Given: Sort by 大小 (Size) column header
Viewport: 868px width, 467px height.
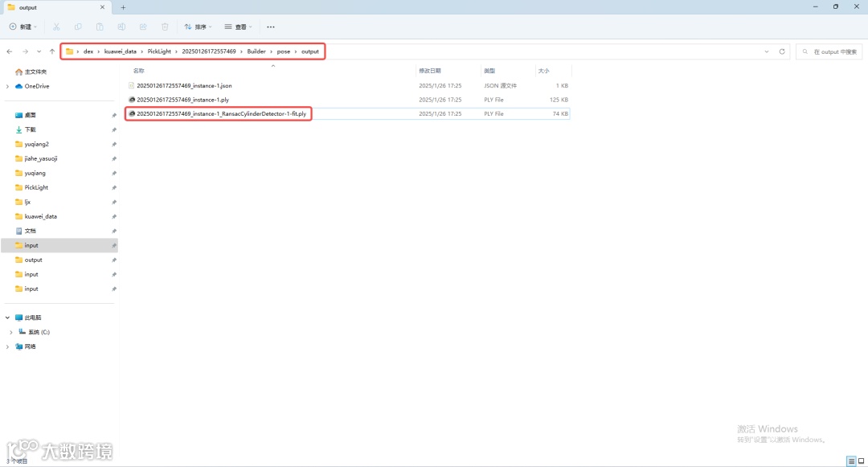Looking at the screenshot, I should 543,71.
